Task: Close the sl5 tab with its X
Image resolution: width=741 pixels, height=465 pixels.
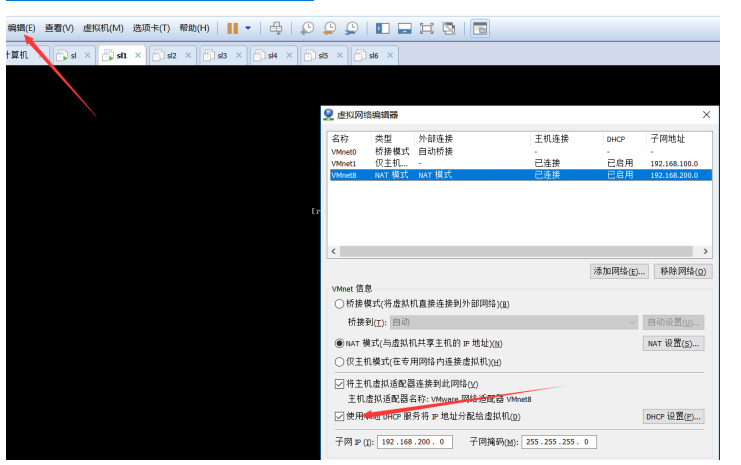Action: pos(340,55)
